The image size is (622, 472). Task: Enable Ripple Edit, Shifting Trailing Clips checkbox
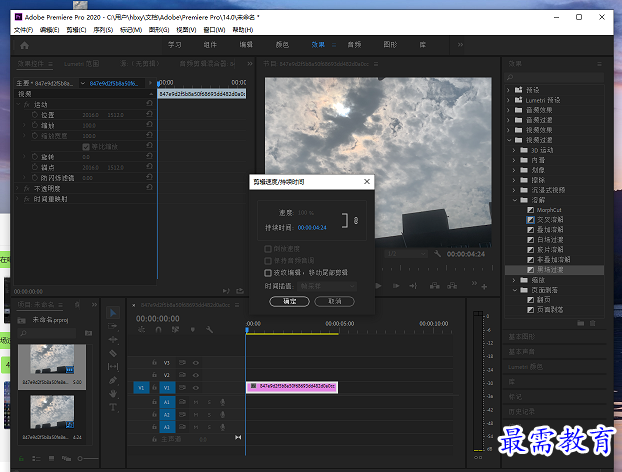pos(268,272)
